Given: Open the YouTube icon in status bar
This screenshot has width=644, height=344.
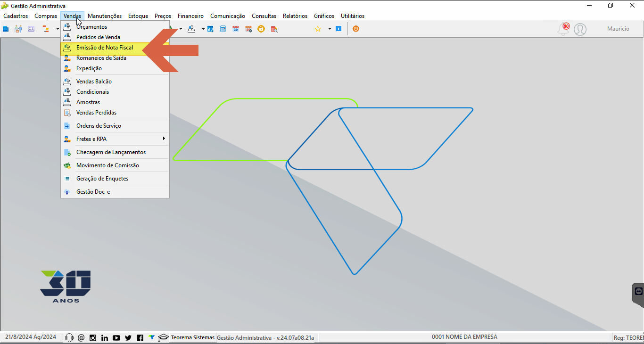Looking at the screenshot, I should pyautogui.click(x=116, y=337).
